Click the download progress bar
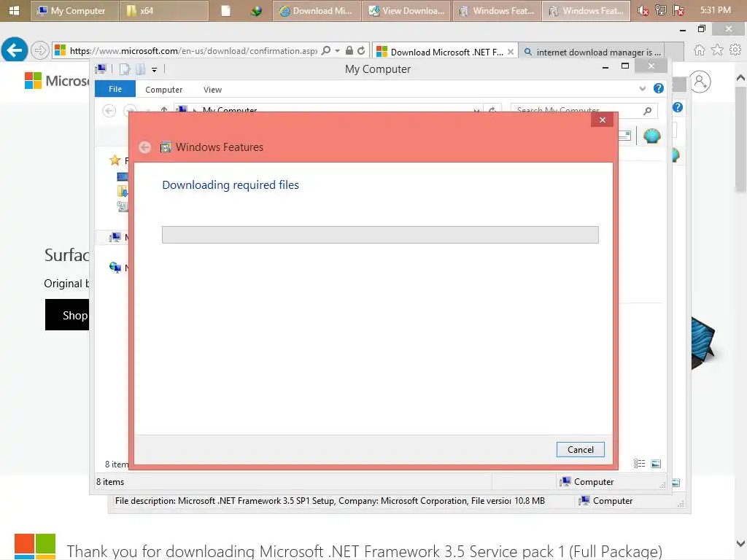Screen dimensions: 747x560 [380, 235]
